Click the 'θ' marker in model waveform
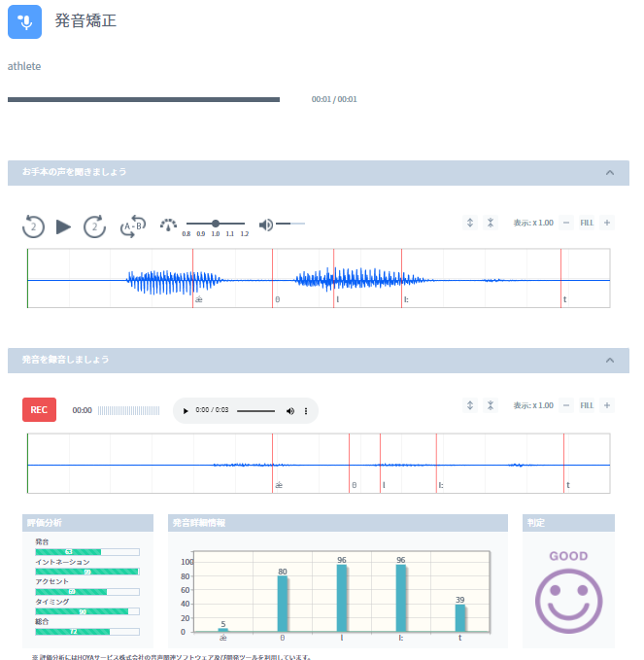 click(x=277, y=299)
